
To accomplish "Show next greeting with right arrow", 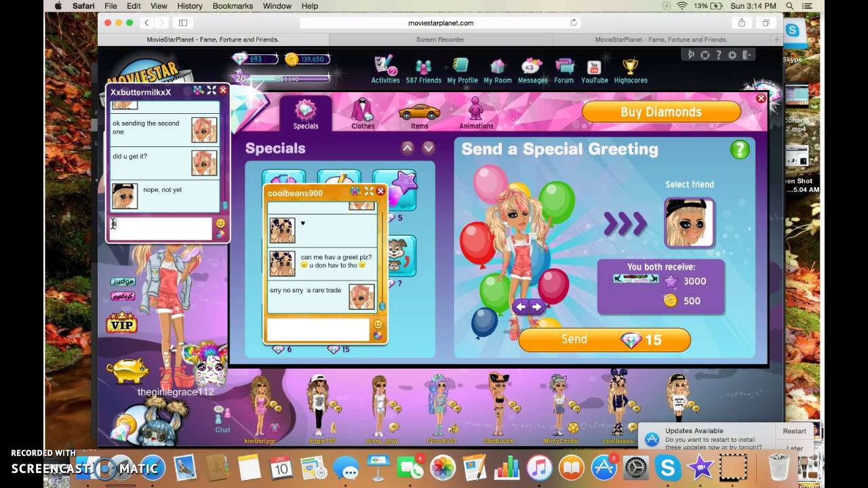I will pos(536,307).
